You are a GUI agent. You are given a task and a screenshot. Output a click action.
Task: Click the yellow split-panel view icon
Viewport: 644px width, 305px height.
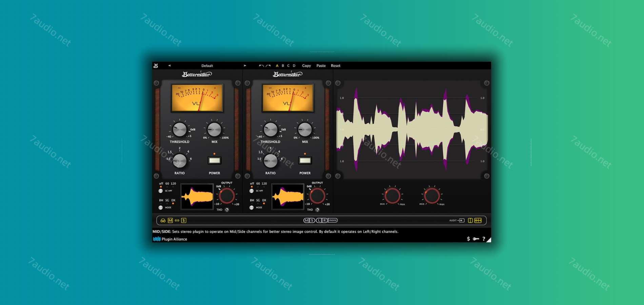point(470,220)
